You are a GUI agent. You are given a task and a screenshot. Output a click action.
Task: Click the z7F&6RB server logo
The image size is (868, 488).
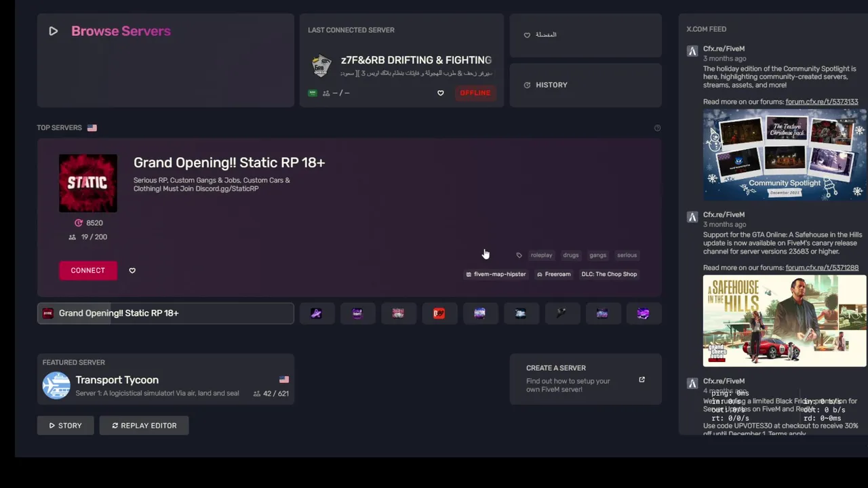tap(321, 66)
